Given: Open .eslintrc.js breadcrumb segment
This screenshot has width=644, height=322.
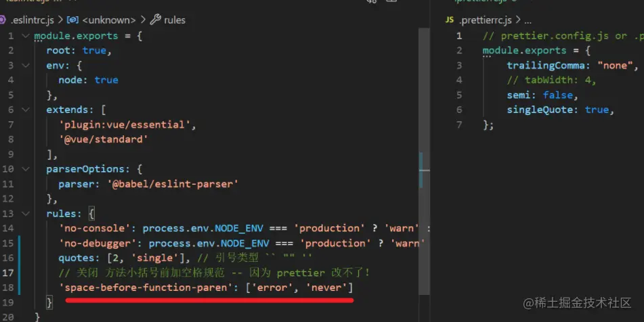Looking at the screenshot, I should (x=32, y=20).
